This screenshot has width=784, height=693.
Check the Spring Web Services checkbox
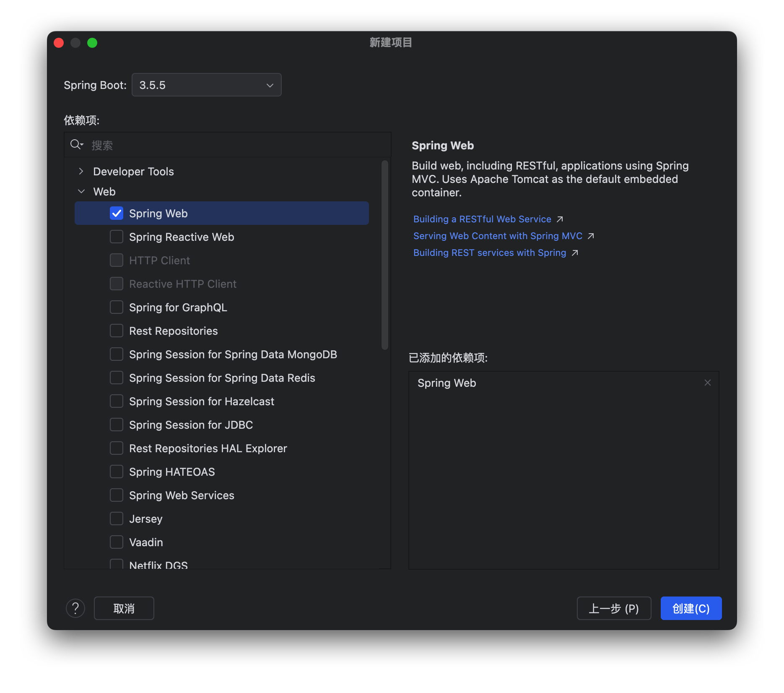[117, 495]
